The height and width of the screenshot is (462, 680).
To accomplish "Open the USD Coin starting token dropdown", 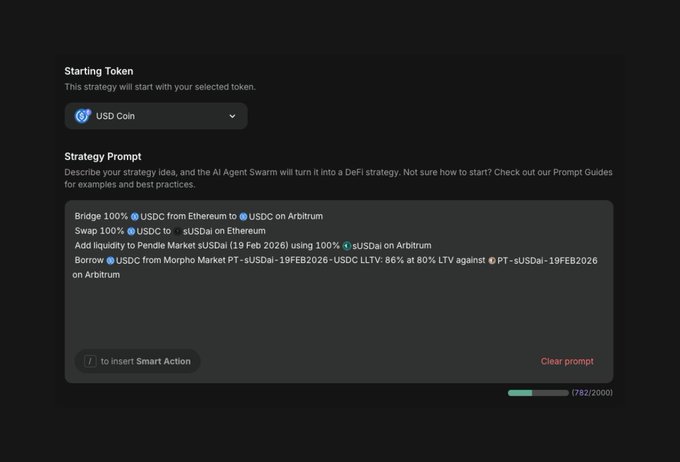I will (x=156, y=116).
